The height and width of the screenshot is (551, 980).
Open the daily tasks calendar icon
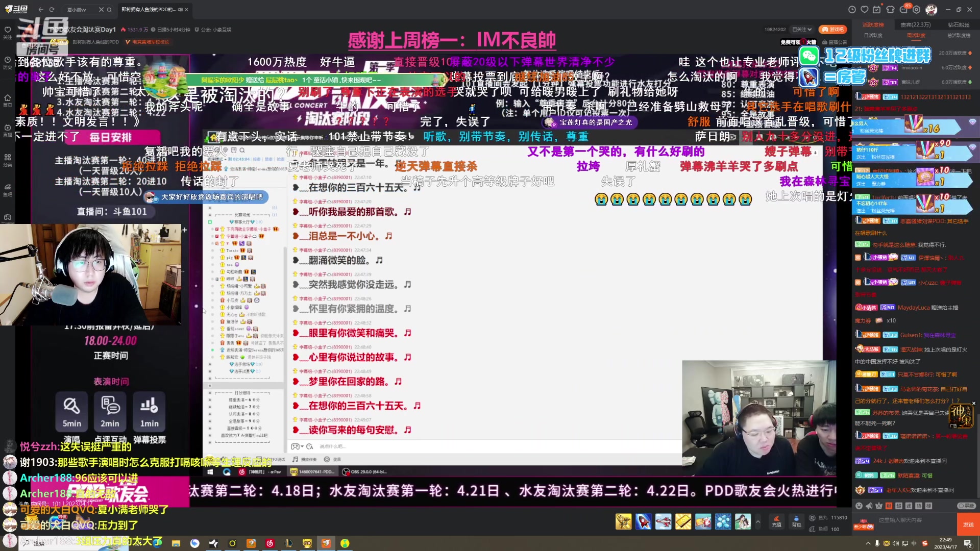877,9
